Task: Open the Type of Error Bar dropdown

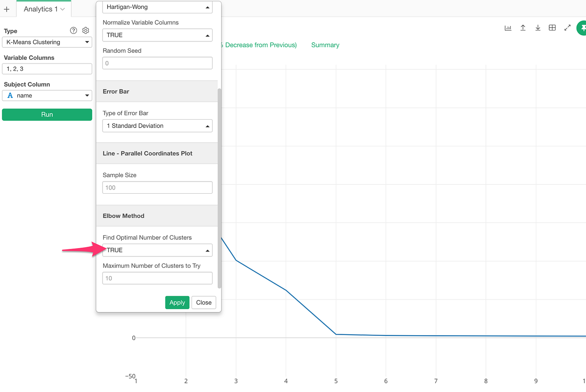Action: 157,126
